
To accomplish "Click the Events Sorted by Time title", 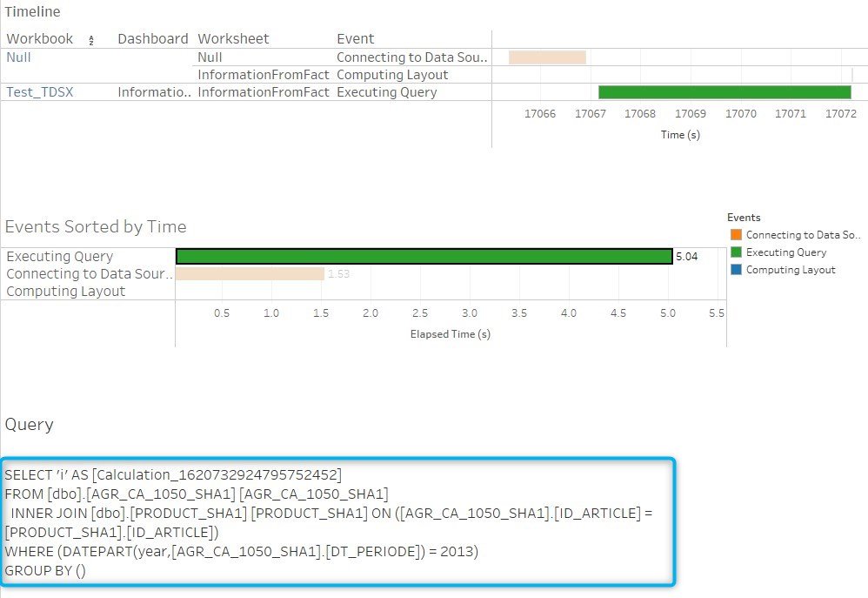I will click(x=96, y=226).
